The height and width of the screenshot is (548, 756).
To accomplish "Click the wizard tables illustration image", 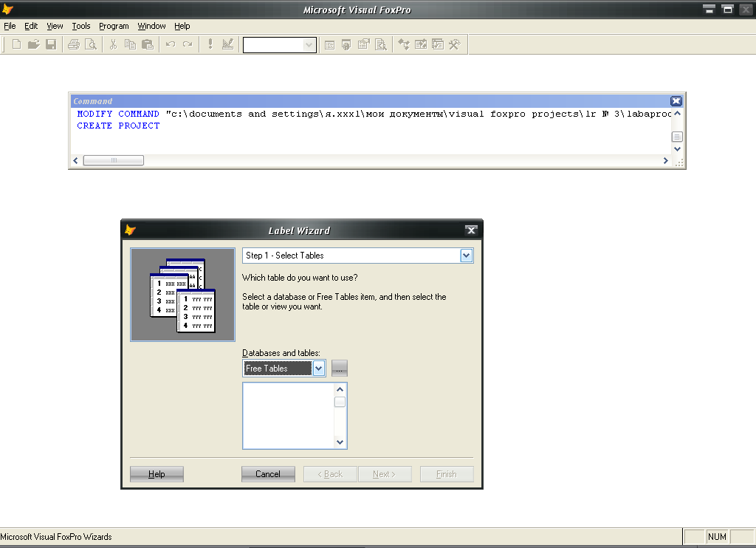I will tap(183, 295).
